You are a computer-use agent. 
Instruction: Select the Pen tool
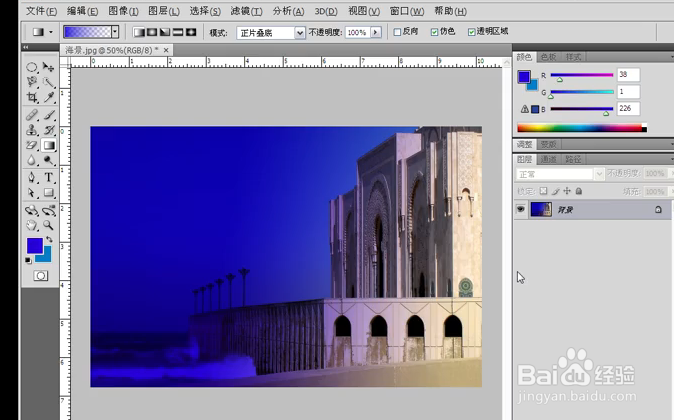point(32,177)
